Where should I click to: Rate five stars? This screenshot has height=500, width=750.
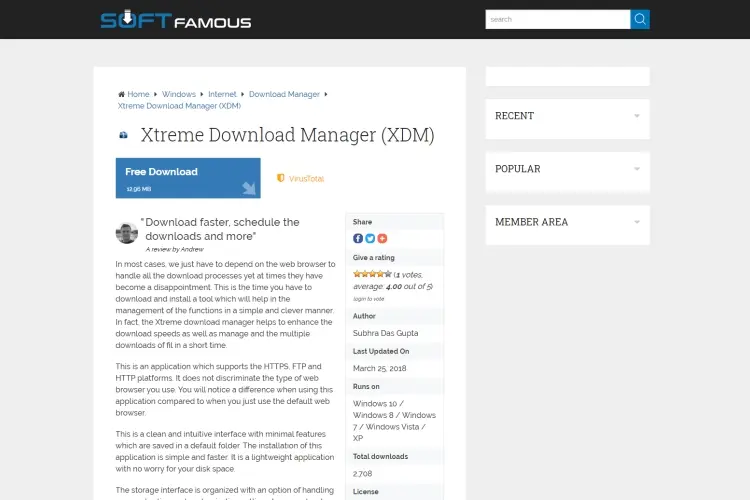tap(388, 274)
